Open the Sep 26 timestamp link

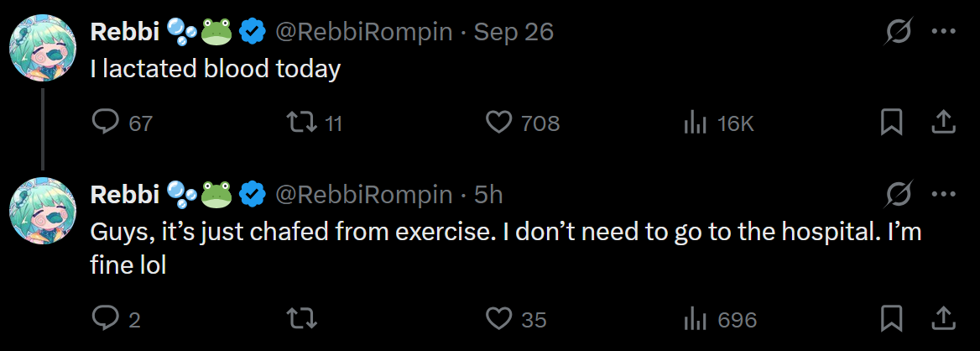click(x=513, y=32)
